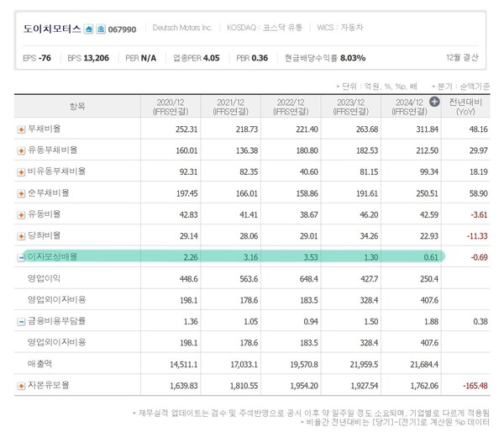The image size is (504, 448).
Task: Click the 도이치모터스 company name
Action: click(52, 29)
